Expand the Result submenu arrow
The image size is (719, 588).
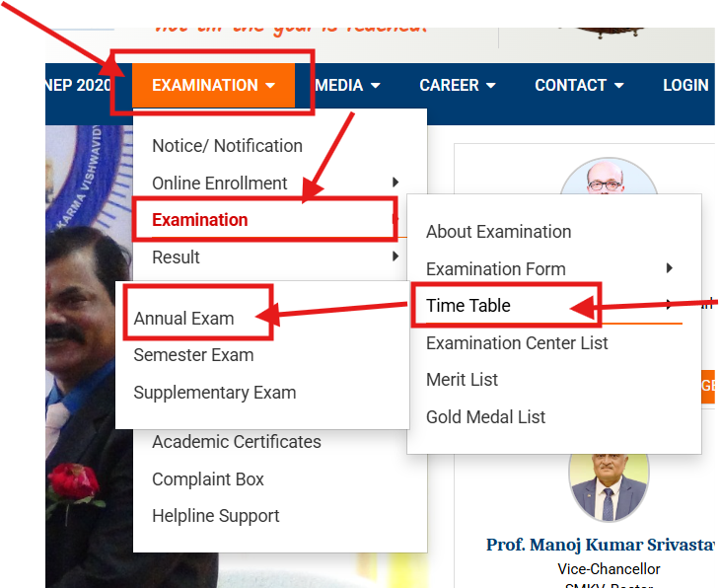[x=395, y=257]
